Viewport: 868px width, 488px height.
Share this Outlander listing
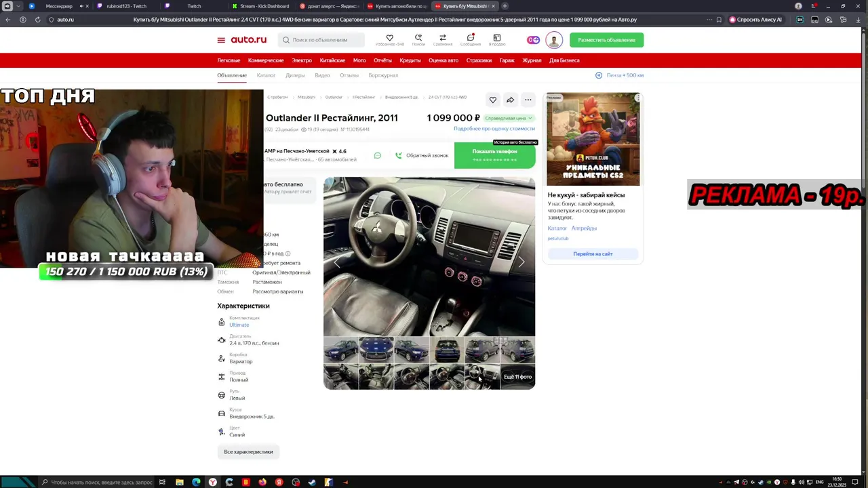[x=510, y=100]
